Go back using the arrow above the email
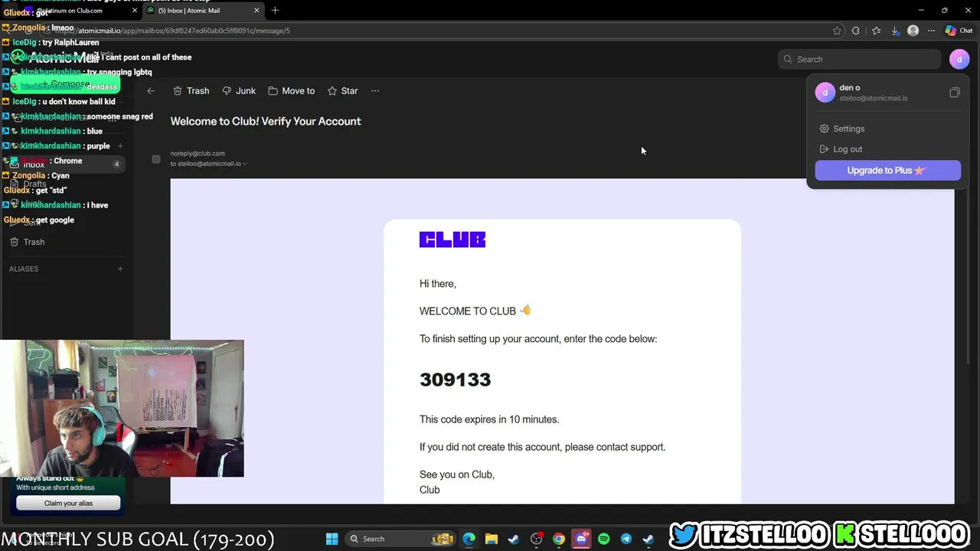This screenshot has width=980, height=551. pyautogui.click(x=151, y=91)
